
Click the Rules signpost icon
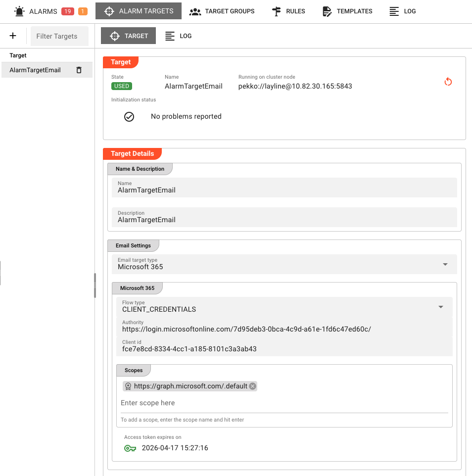276,11
